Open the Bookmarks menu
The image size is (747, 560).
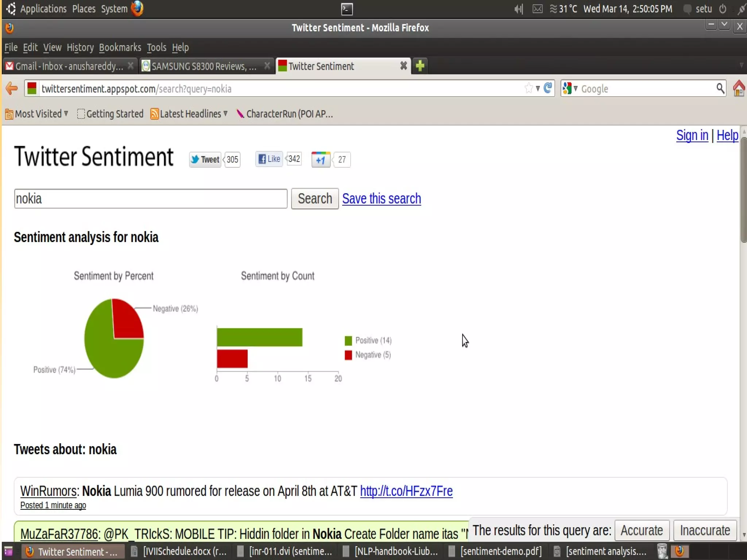coord(120,47)
